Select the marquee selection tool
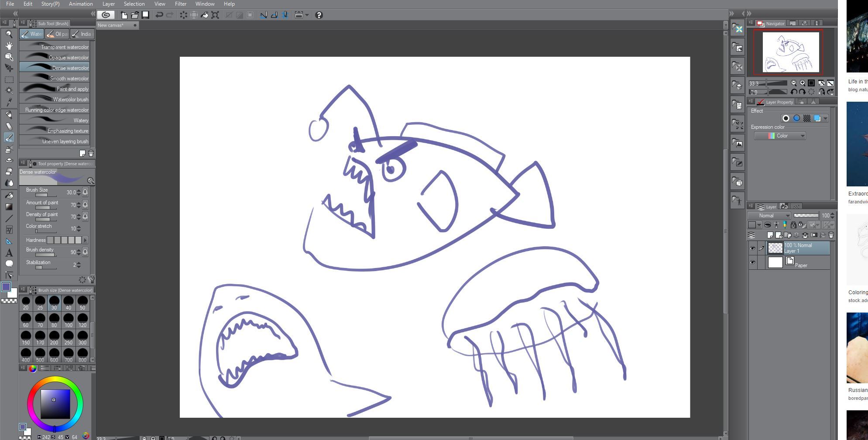 [x=10, y=80]
